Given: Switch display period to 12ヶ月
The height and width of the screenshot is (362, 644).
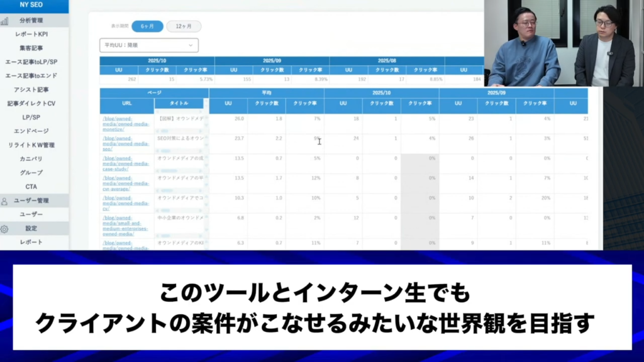Looking at the screenshot, I should click(x=184, y=26).
